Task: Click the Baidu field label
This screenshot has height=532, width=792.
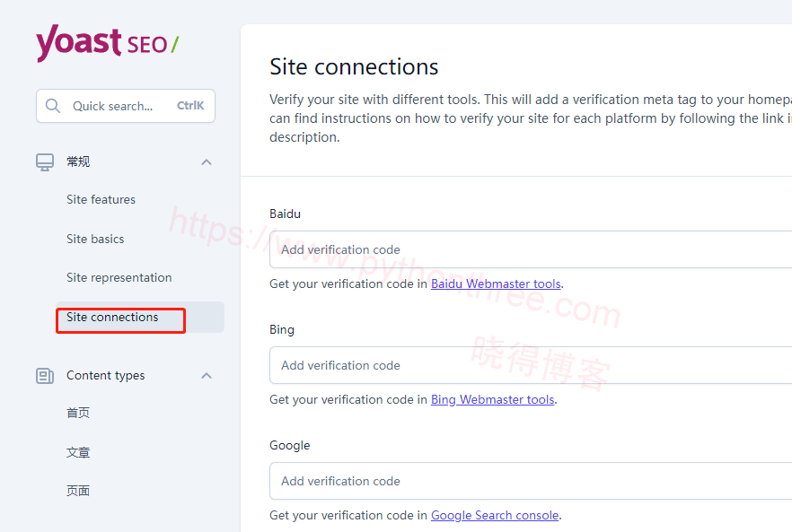Action: coord(285,214)
